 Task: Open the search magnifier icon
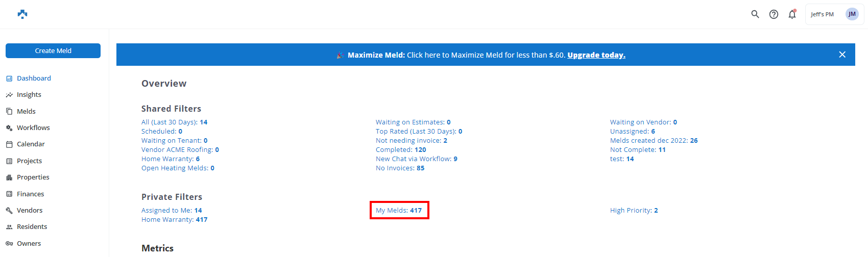click(755, 14)
